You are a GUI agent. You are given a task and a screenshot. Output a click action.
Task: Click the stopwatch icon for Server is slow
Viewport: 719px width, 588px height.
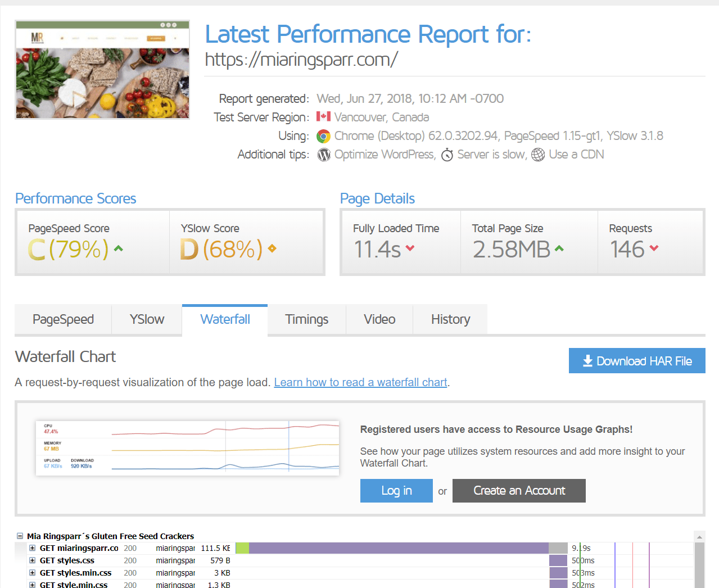[x=447, y=155]
